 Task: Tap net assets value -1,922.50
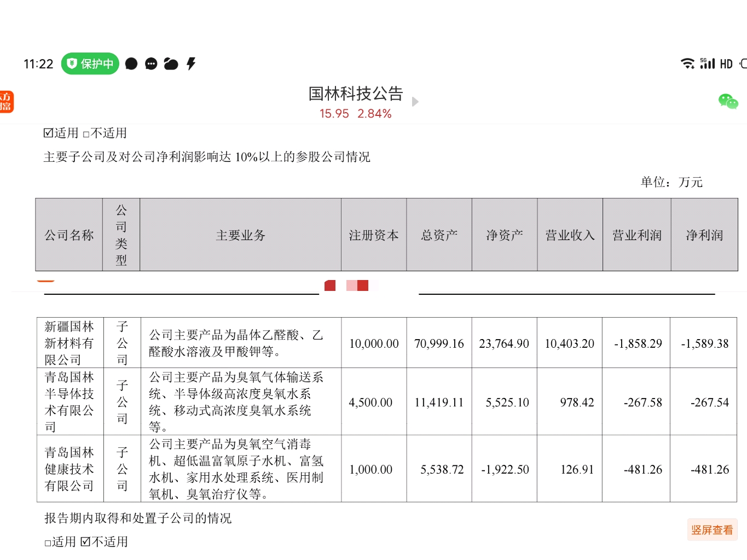click(x=505, y=470)
